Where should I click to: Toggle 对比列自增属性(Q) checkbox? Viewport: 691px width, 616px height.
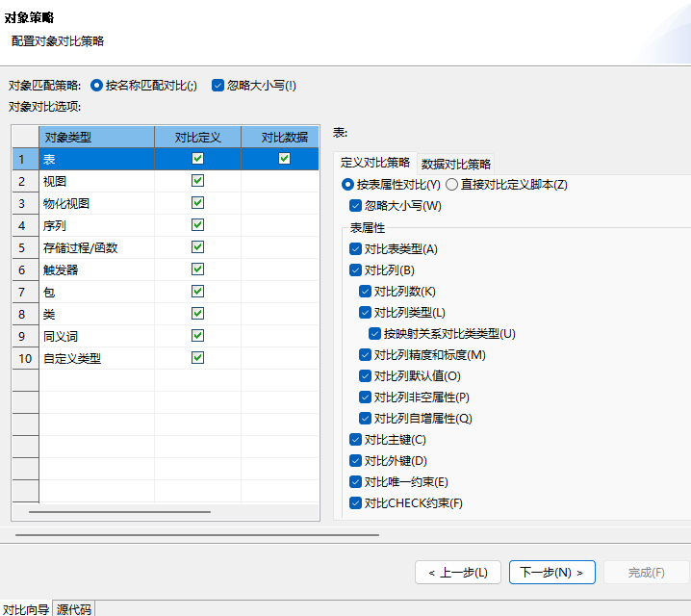[x=365, y=418]
